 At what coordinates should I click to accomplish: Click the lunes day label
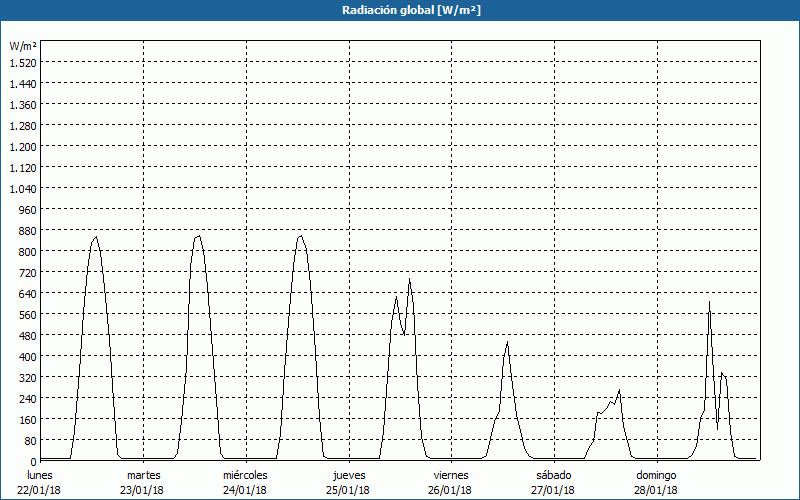pos(40,475)
